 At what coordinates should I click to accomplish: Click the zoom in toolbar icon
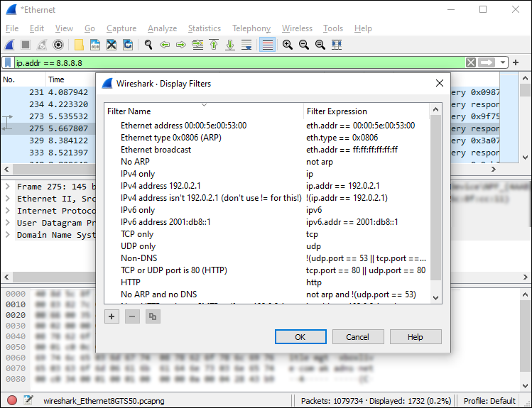[x=288, y=45]
